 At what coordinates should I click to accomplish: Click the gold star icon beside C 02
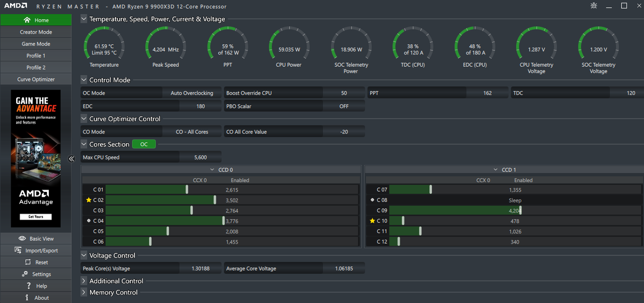89,200
